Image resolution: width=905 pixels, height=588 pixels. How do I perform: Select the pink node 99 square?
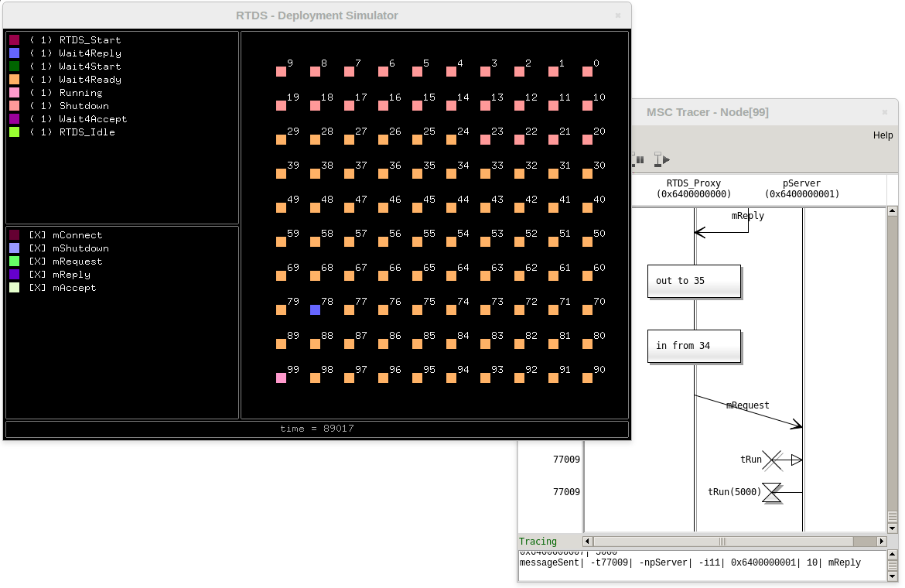[281, 378]
